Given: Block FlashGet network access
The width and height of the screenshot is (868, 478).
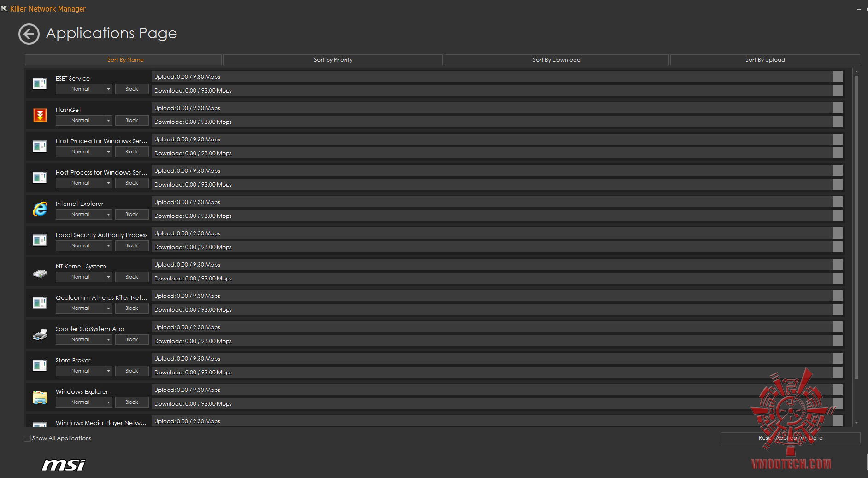Looking at the screenshot, I should (132, 120).
